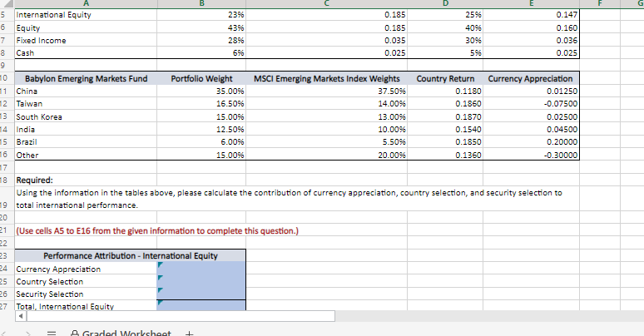Click the 'China' row label
Viewport: 644px width, 336px height.
86,91
